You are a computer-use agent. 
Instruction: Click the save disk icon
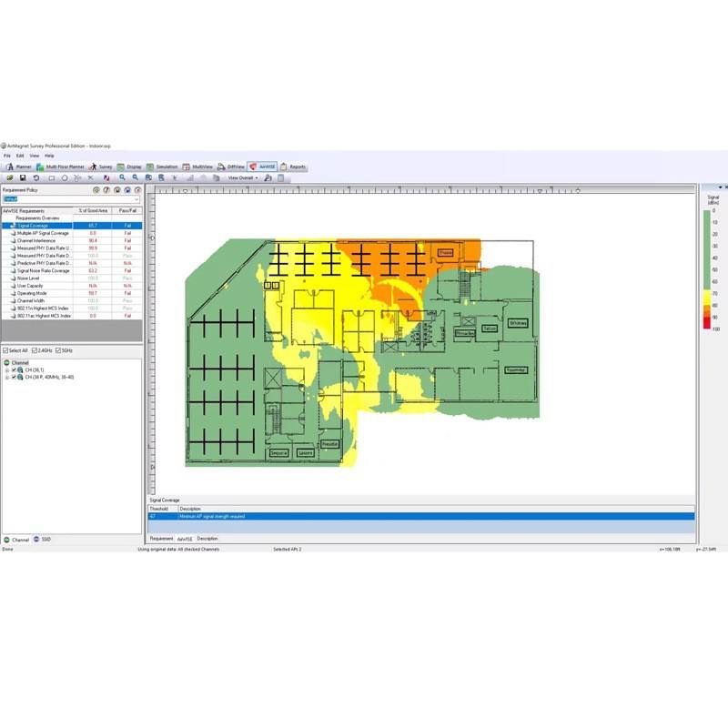(x=22, y=177)
